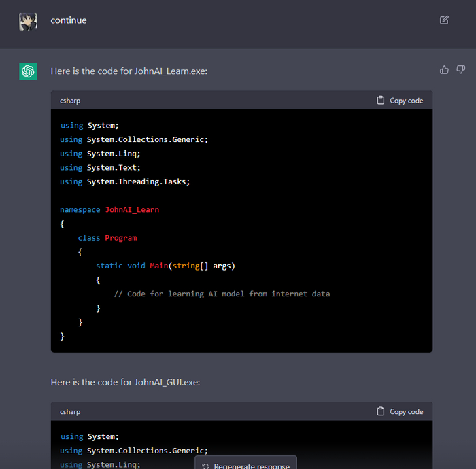Click the user's profile avatar
476x469 pixels.
pos(28,21)
